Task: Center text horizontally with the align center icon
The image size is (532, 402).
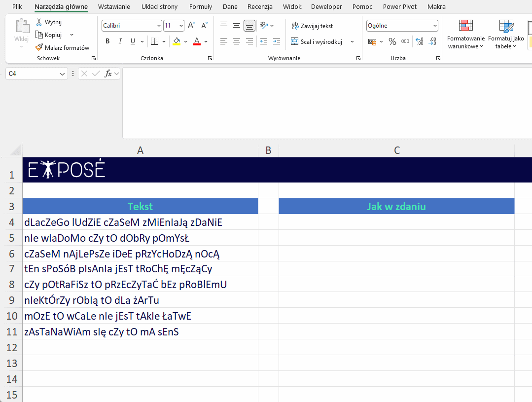Action: tap(237, 41)
